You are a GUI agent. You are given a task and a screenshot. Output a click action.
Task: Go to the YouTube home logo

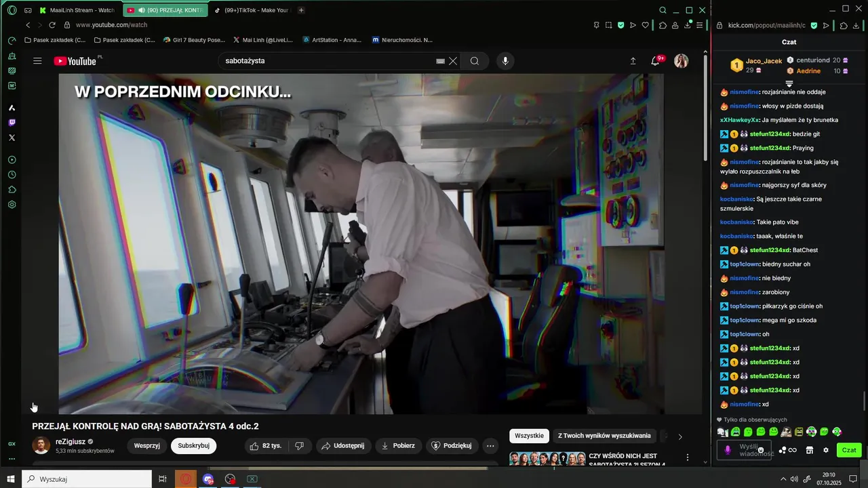coord(75,61)
